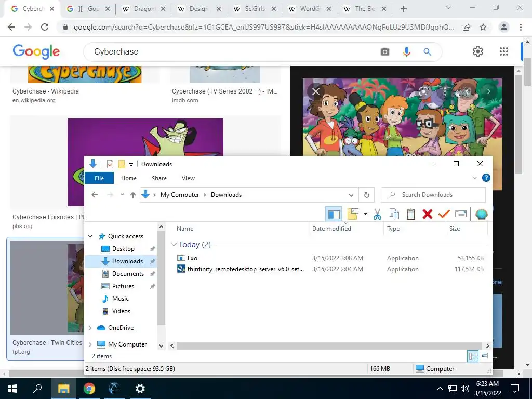Open the Chrome profile avatar
Screen dimensions: 532x399
pos(504,27)
